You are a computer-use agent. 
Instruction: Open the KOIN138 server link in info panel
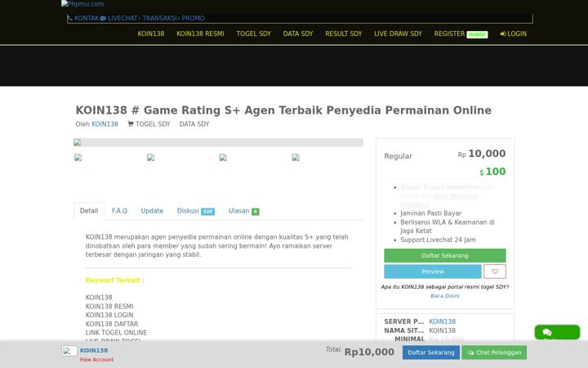pyautogui.click(x=442, y=321)
